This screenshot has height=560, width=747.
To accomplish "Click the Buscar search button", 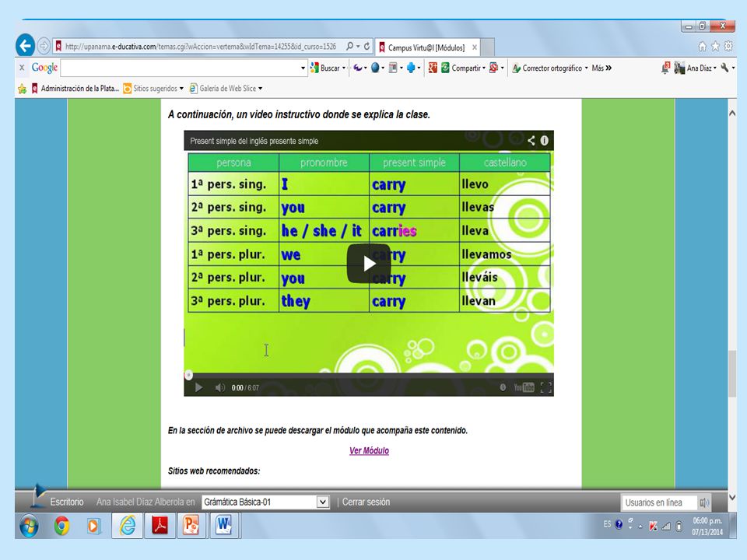I will tap(325, 68).
